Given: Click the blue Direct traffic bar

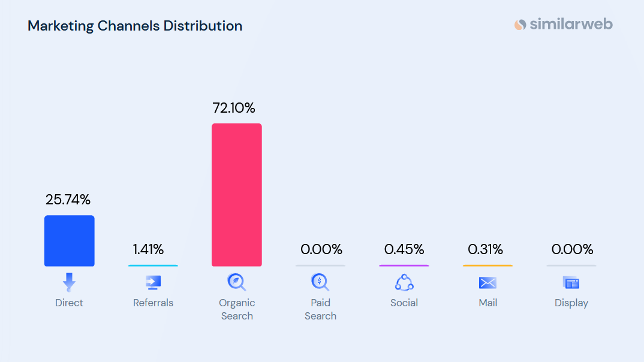Looking at the screenshot, I should [x=69, y=241].
